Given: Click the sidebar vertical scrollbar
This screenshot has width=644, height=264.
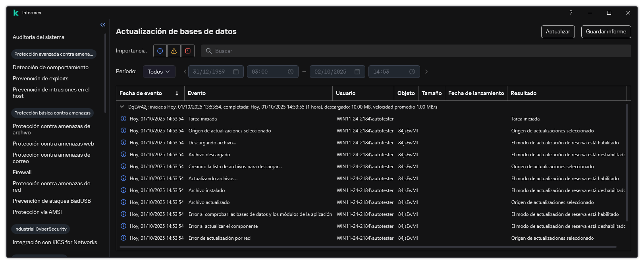Looking at the screenshot, I should (105, 73).
